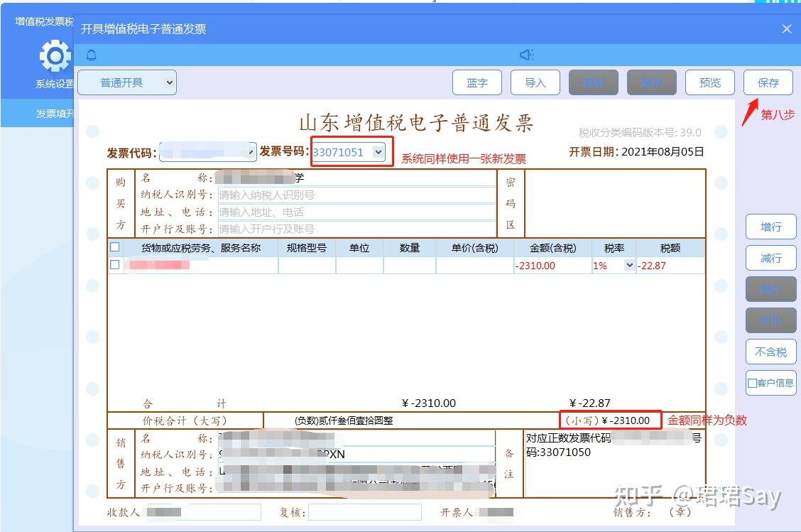Switch amounts with the 不含税 button
Viewport: 801px width, 532px height.
[770, 352]
